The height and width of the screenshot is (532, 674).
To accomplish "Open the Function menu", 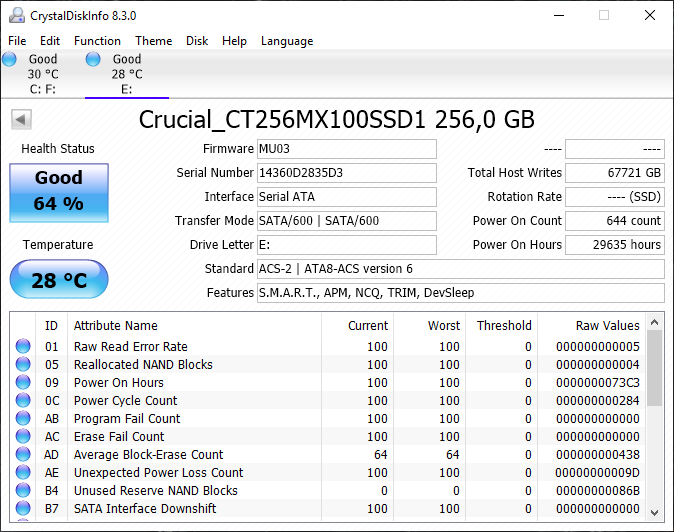I will tap(97, 41).
